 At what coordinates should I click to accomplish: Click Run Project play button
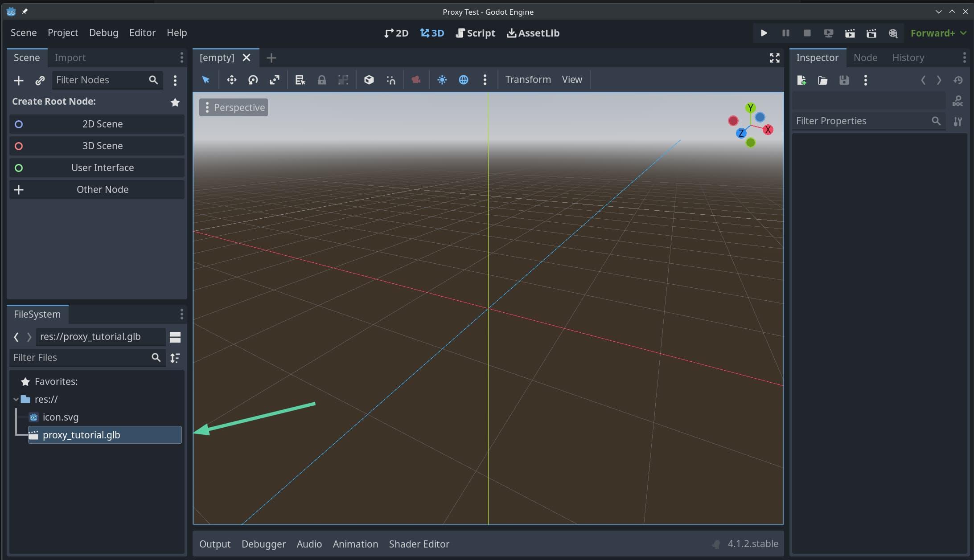click(x=763, y=34)
